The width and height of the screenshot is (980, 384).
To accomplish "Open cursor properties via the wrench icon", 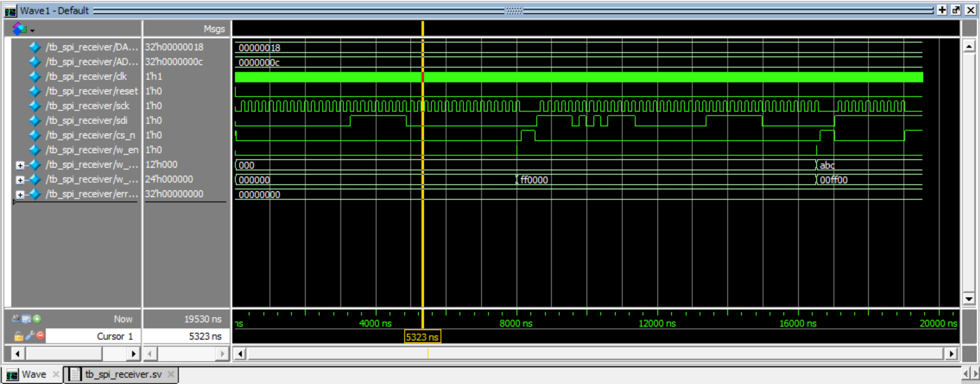I will point(29,336).
